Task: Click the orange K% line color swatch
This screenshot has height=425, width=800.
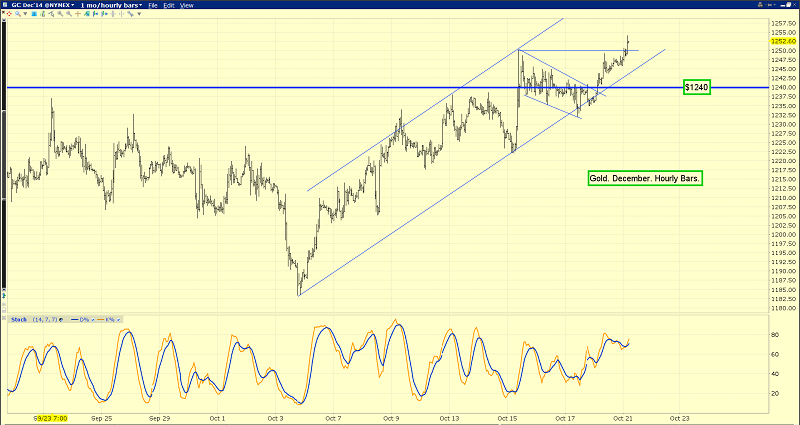Action: [x=101, y=320]
